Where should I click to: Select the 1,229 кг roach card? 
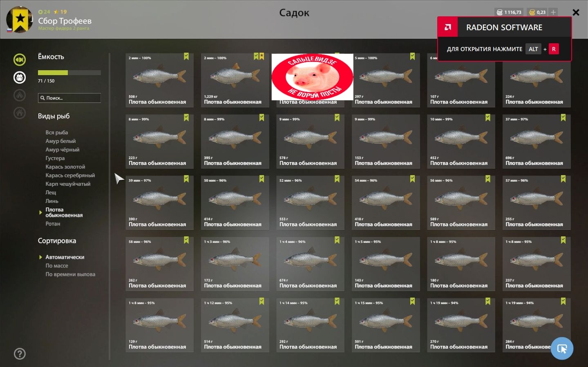235,80
